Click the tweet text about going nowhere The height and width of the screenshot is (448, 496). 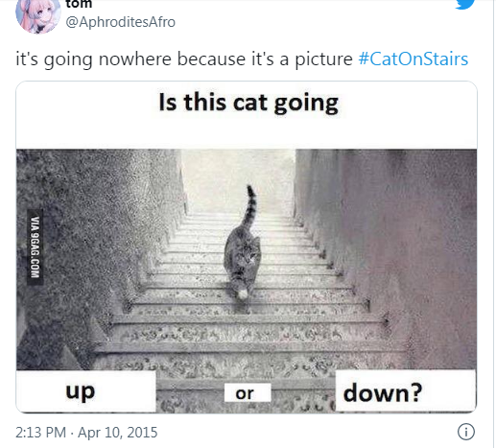[184, 59]
